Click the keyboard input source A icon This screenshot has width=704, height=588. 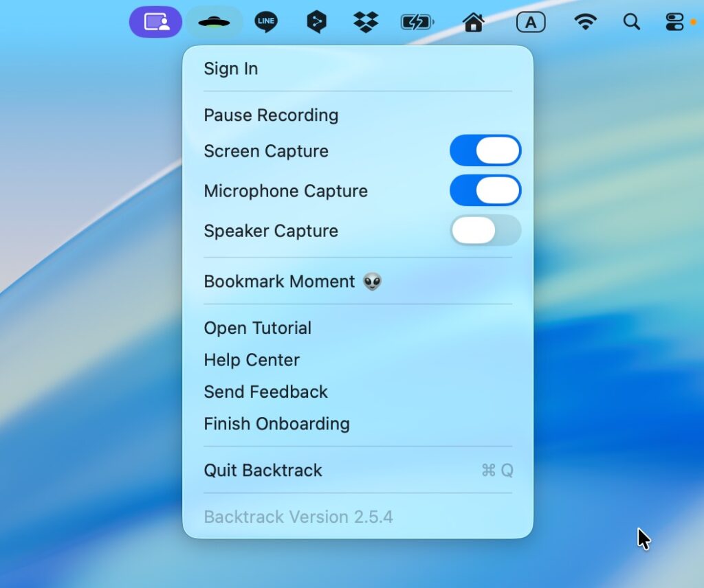pyautogui.click(x=530, y=22)
